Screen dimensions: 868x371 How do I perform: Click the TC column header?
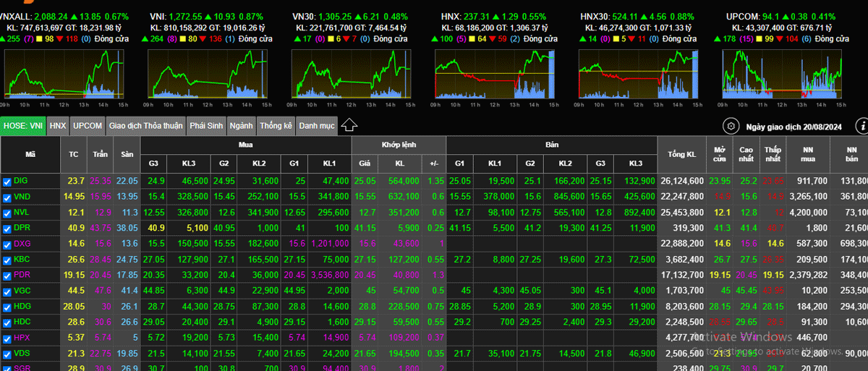click(74, 154)
